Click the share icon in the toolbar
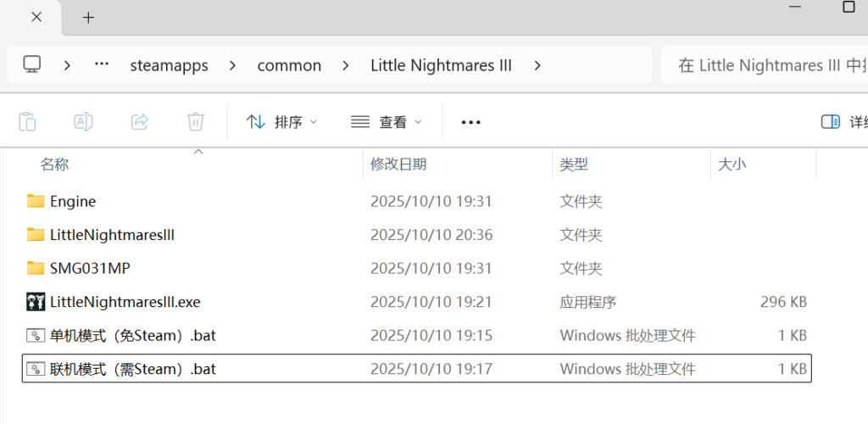This screenshot has height=424, width=868. 140,121
